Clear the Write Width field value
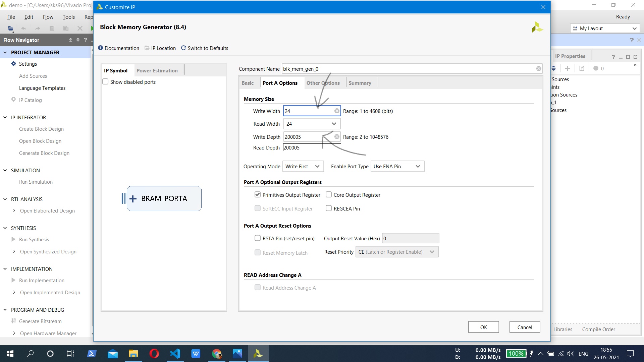This screenshot has height=362, width=644. (337, 111)
